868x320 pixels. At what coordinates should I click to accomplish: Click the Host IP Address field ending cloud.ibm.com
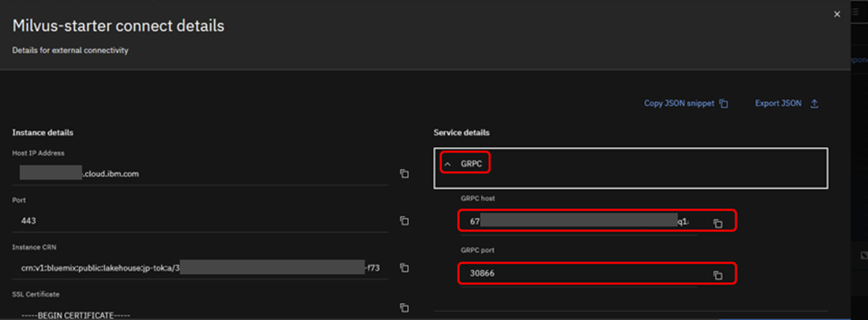[x=200, y=174]
